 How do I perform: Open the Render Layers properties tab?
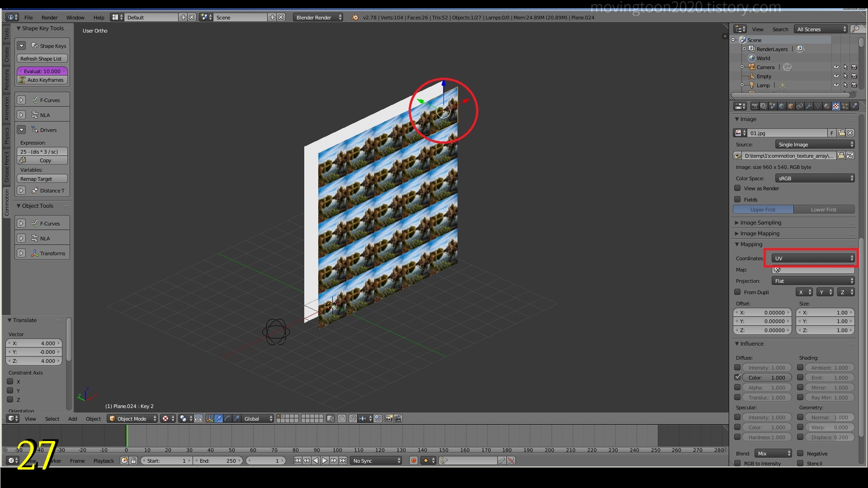click(764, 106)
